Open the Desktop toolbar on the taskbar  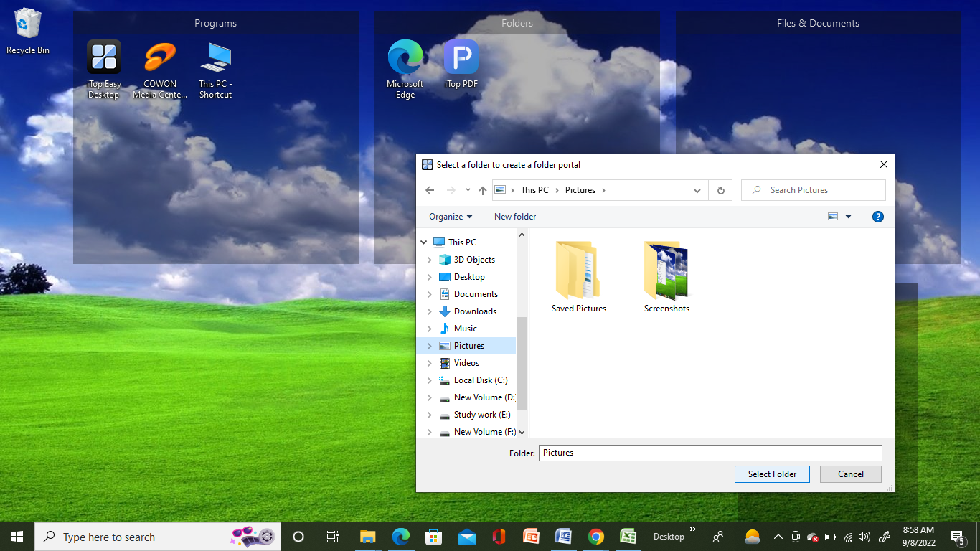click(x=669, y=537)
